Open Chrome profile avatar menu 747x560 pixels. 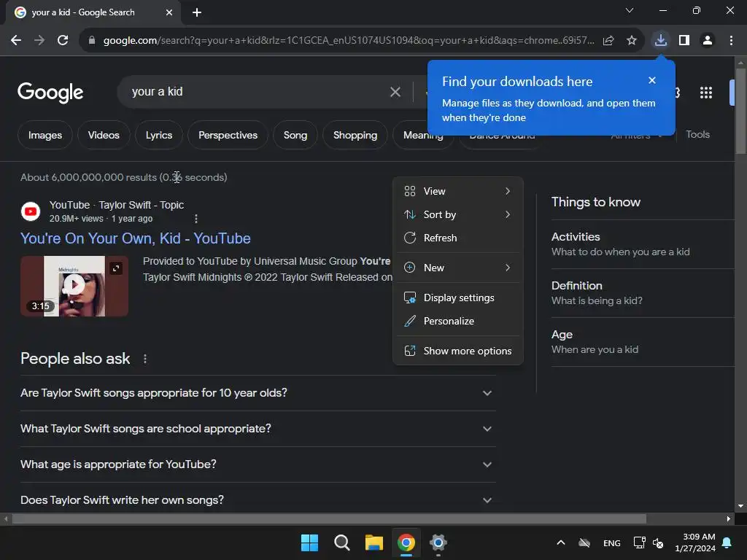(708, 41)
